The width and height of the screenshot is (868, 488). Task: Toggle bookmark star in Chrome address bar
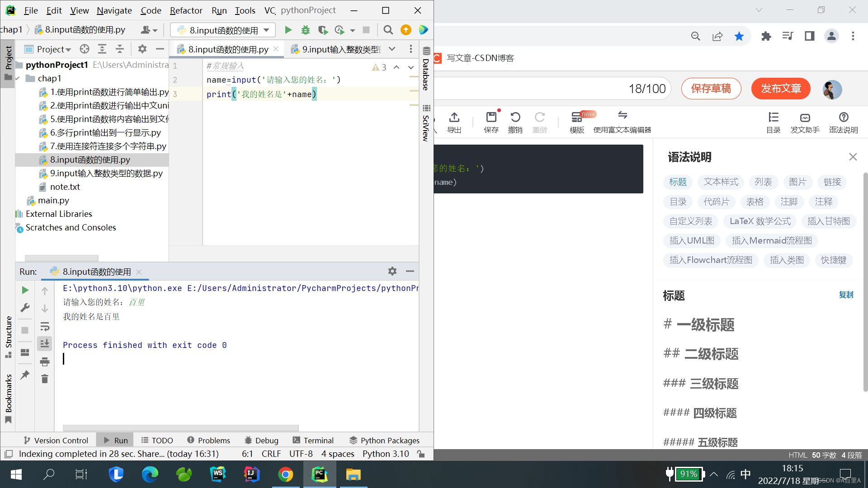[x=739, y=36]
